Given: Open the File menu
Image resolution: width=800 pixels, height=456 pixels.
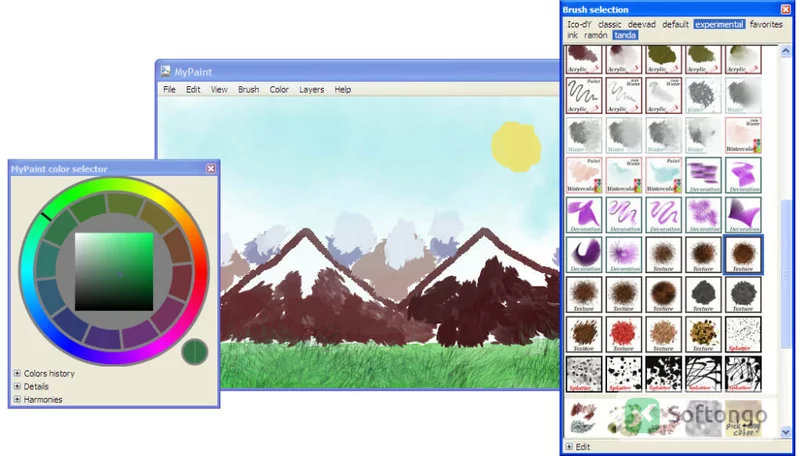Looking at the screenshot, I should [x=169, y=89].
